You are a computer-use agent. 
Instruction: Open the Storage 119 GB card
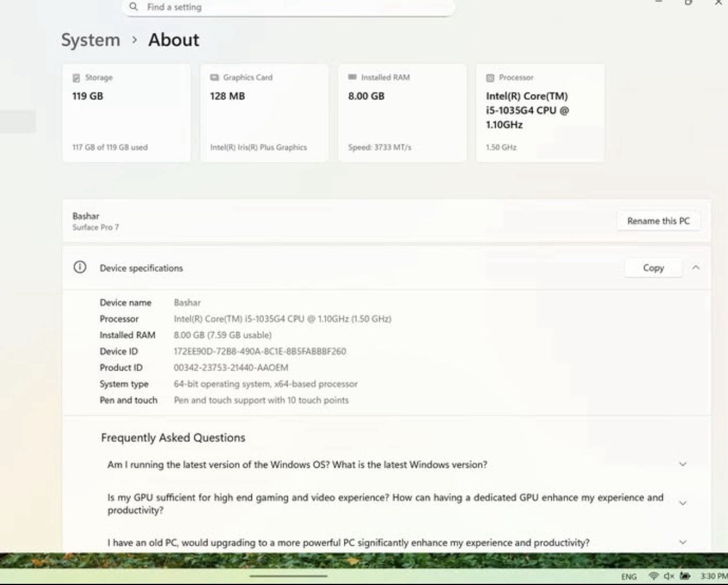point(127,113)
